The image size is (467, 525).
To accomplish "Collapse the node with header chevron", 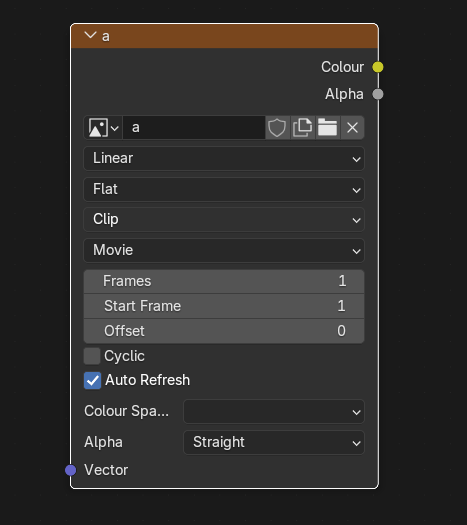I will [x=90, y=35].
